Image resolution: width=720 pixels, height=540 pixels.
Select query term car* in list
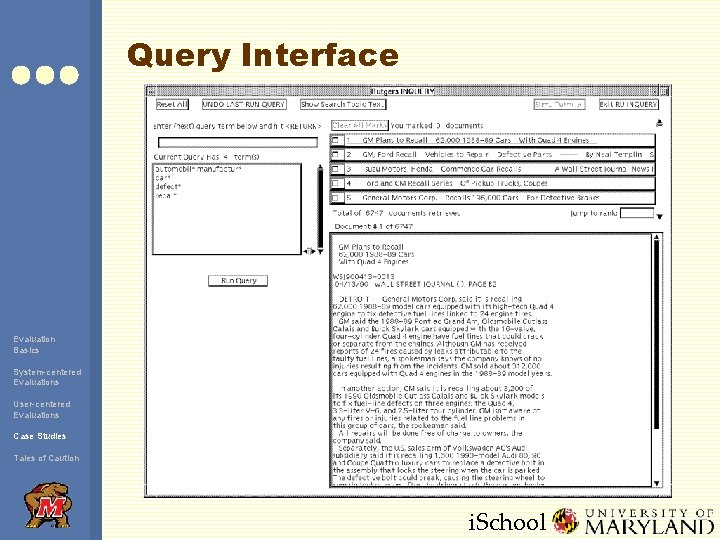pyautogui.click(x=163, y=178)
